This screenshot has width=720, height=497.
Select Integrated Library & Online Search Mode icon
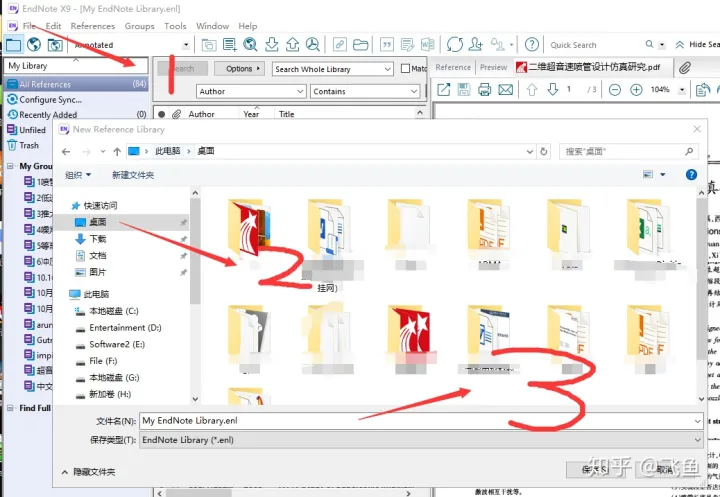(55, 45)
